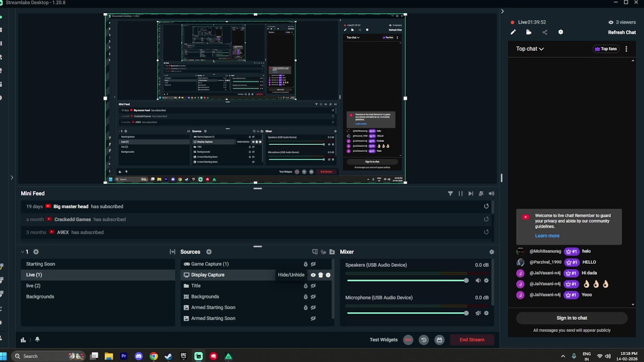Viewport: 644px width, 362px height.
Task: Open Mixer advanced audio settings gear
Action: tap(492, 252)
